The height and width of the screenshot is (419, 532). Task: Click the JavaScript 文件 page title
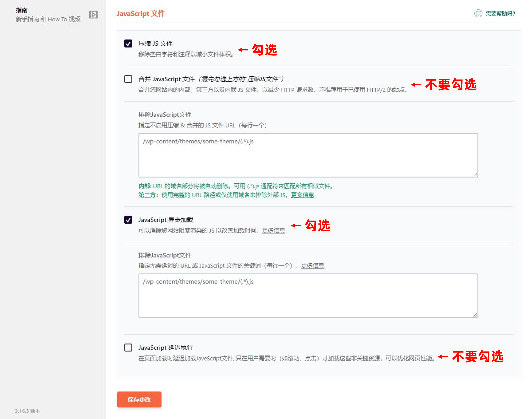tap(141, 14)
